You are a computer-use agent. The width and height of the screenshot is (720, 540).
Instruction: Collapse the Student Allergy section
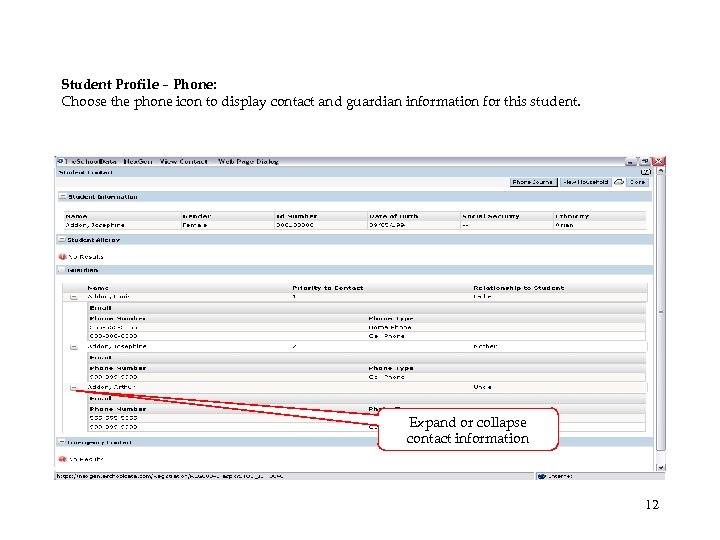coord(62,239)
